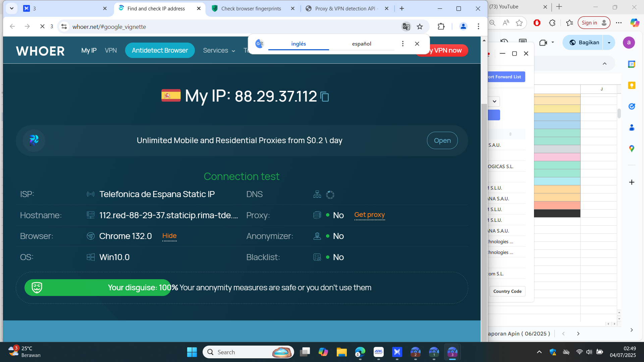Switch to Check browser fingerprints tab

click(x=251, y=8)
